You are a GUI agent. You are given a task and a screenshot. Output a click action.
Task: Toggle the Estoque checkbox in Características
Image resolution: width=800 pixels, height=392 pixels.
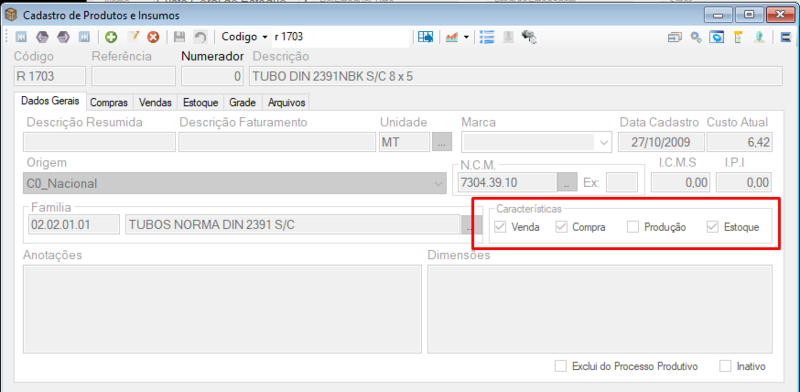713,227
